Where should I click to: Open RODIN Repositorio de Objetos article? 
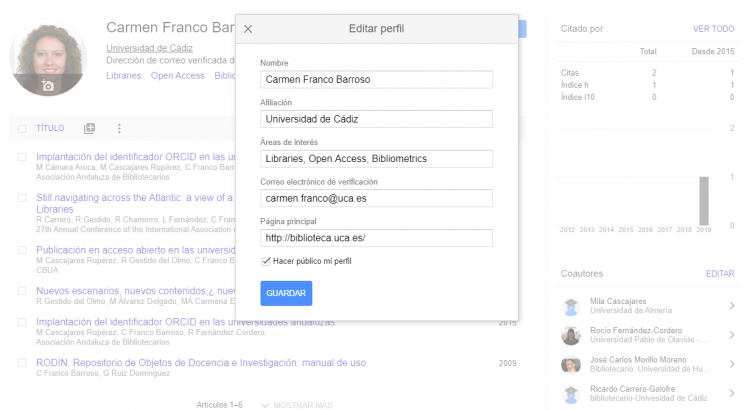[x=201, y=363]
